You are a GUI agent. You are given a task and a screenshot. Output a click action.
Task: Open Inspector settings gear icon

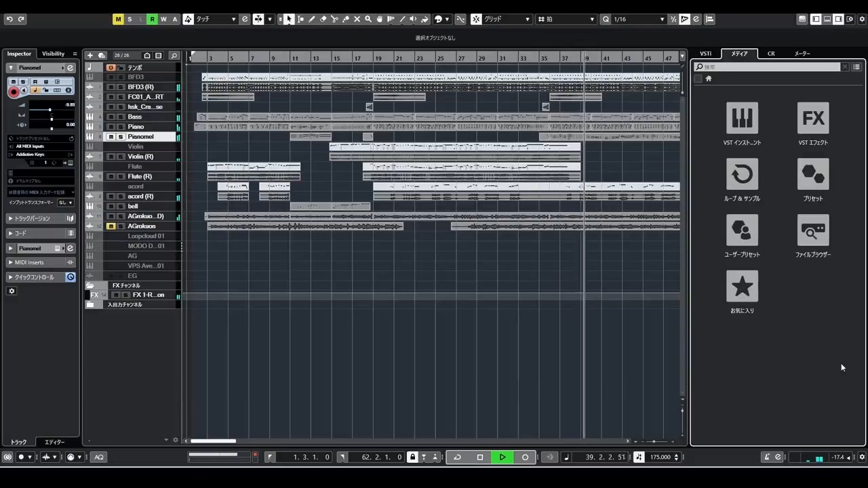(12, 291)
